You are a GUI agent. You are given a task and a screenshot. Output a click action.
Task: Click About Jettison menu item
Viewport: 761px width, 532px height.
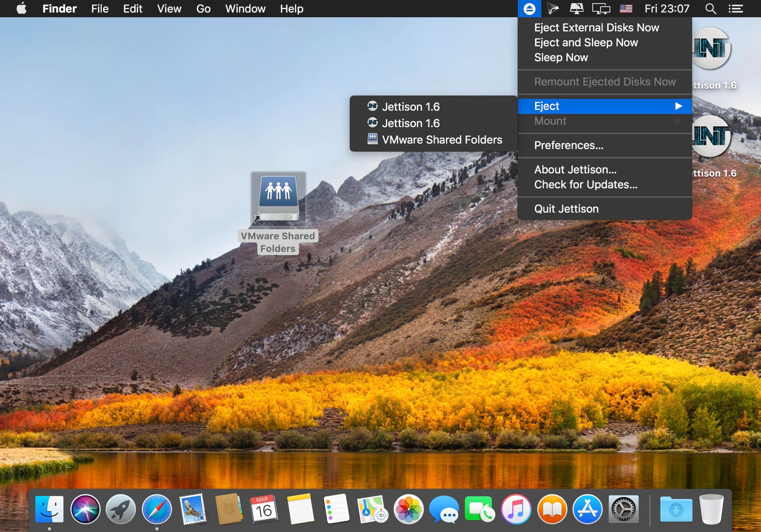[x=574, y=169]
